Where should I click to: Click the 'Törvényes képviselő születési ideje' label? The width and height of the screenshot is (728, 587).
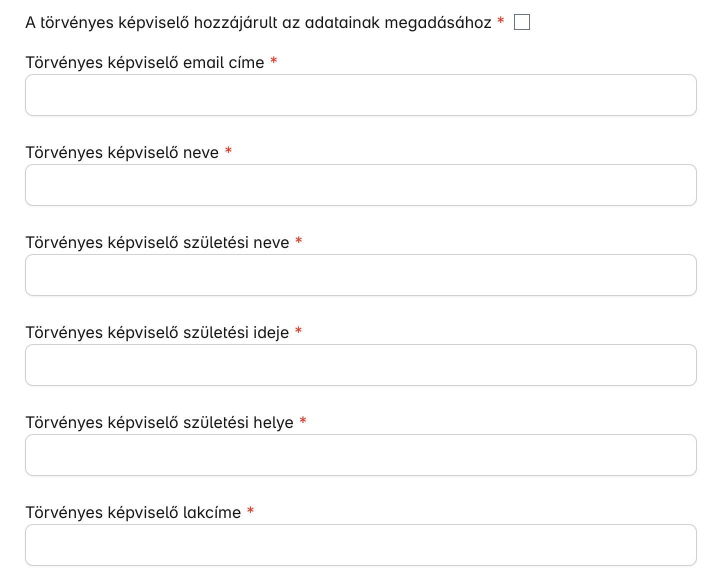pyautogui.click(x=157, y=333)
